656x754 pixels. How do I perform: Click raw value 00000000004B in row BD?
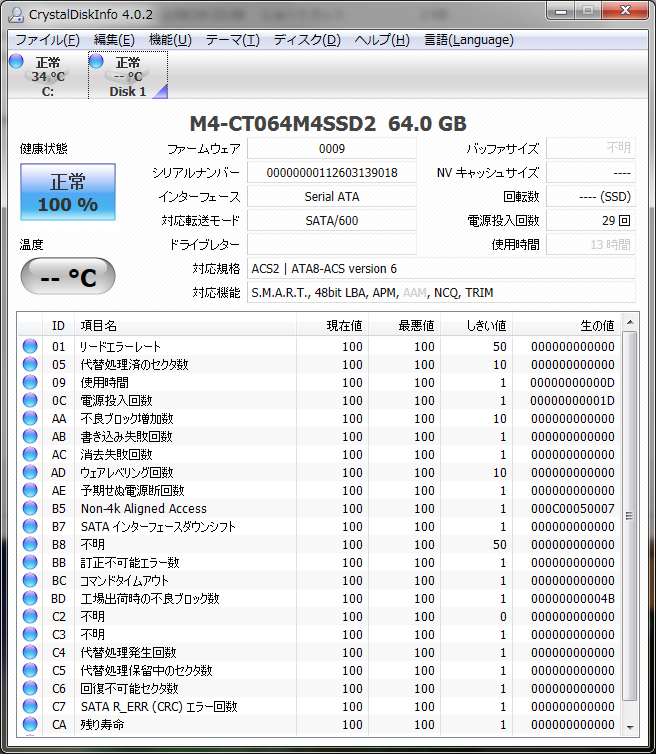click(573, 598)
